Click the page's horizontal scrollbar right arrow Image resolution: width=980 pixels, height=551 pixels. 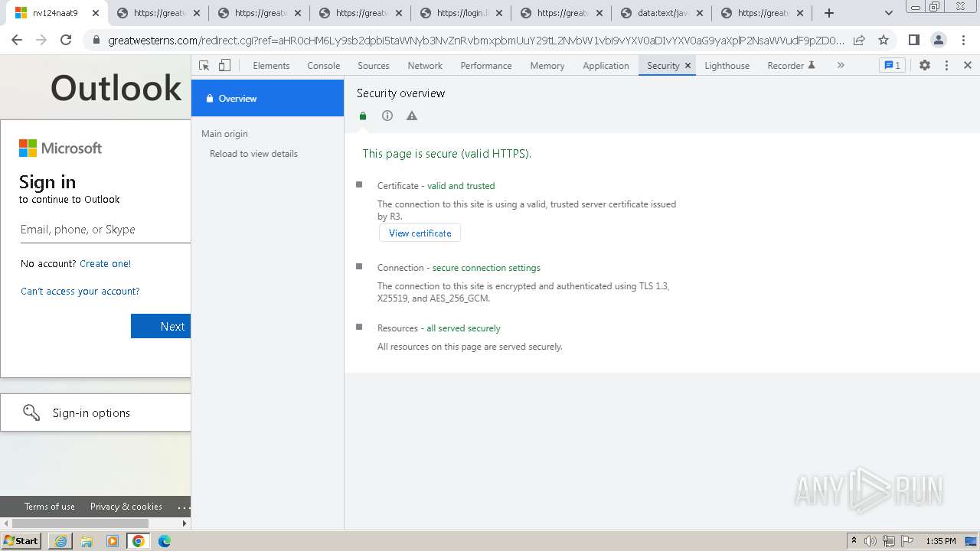click(185, 523)
